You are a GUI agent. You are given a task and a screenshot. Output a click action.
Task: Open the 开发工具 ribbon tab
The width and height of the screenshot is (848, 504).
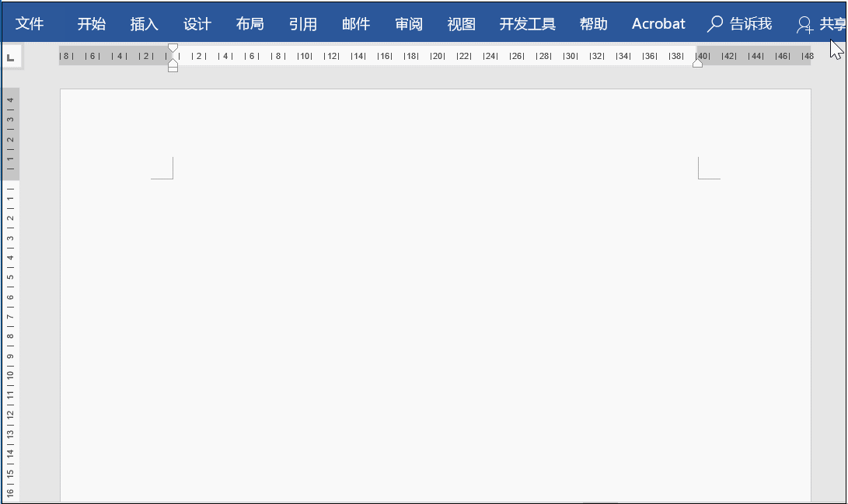(x=527, y=24)
